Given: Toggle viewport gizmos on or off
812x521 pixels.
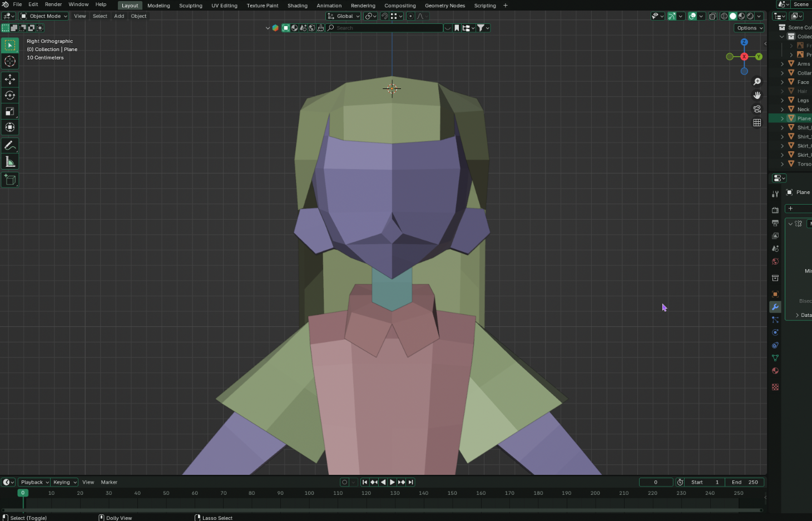Looking at the screenshot, I should pos(672,16).
